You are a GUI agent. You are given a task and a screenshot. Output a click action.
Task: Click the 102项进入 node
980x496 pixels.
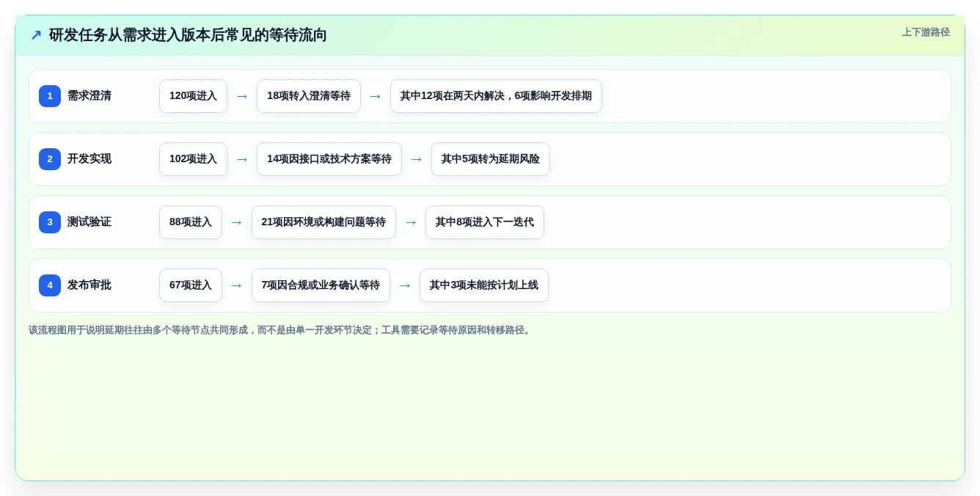coord(193,159)
